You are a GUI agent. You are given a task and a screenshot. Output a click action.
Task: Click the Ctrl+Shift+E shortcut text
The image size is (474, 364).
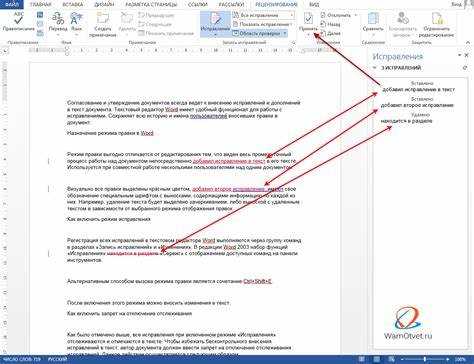click(258, 281)
